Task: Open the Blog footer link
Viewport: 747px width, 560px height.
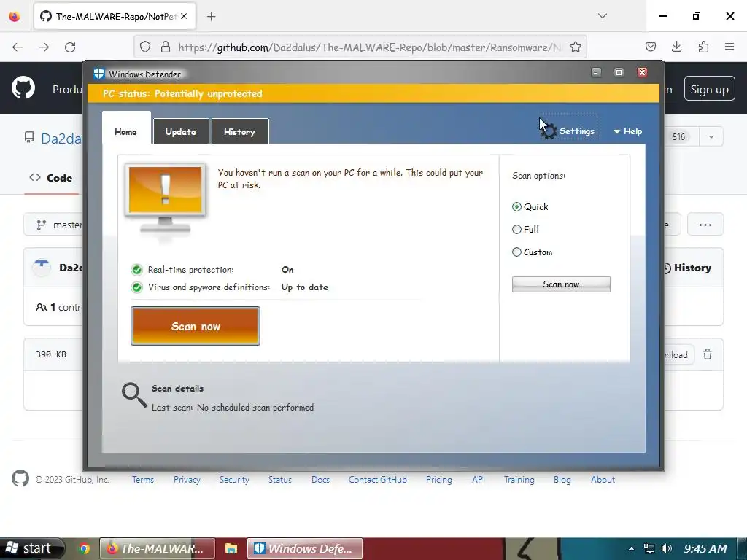Action: [562, 480]
